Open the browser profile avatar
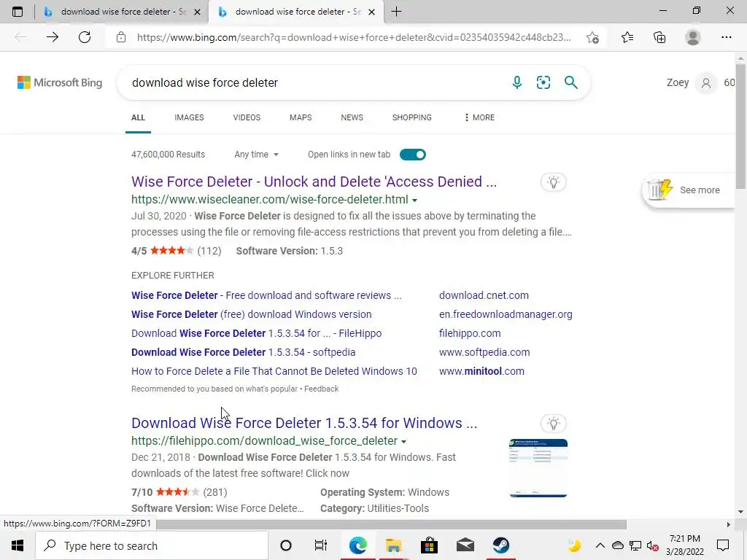Screen dimensions: 747x560 (693, 37)
